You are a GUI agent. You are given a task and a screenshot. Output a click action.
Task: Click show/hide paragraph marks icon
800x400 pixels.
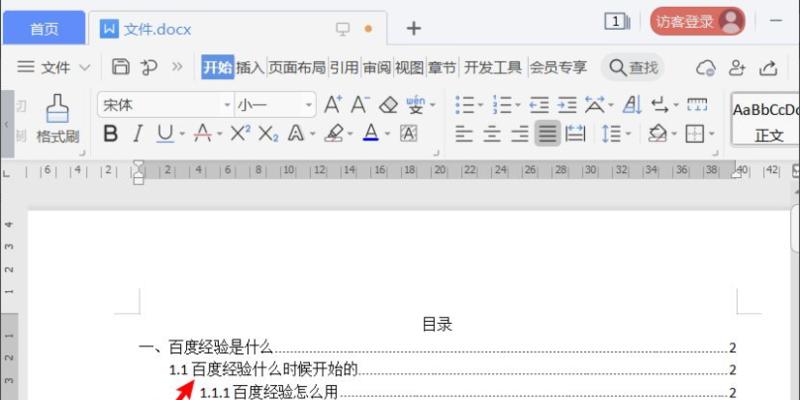660,105
